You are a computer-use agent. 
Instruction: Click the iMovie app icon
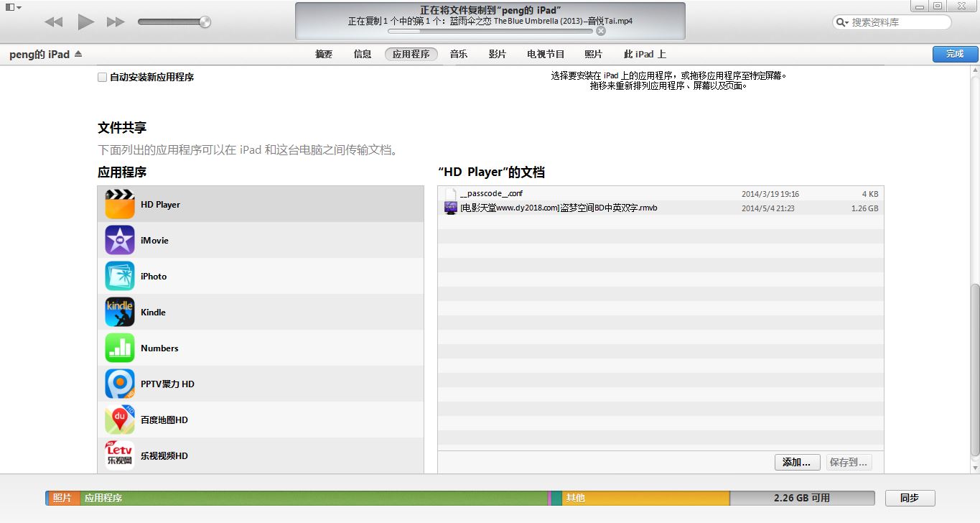click(120, 240)
